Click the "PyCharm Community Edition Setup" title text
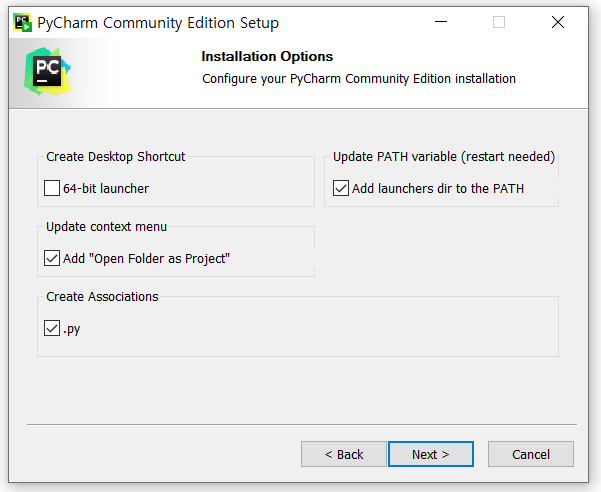The height and width of the screenshot is (492, 601). click(158, 23)
